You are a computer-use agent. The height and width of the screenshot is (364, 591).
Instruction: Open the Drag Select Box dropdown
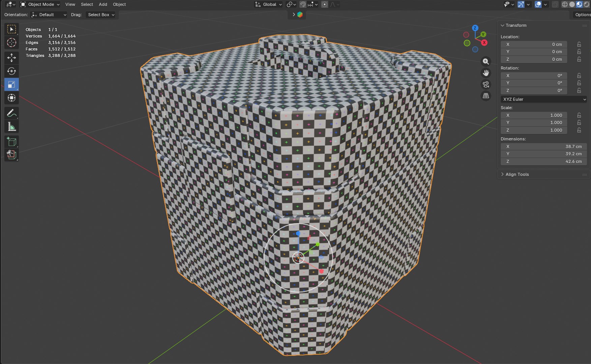[x=101, y=15]
